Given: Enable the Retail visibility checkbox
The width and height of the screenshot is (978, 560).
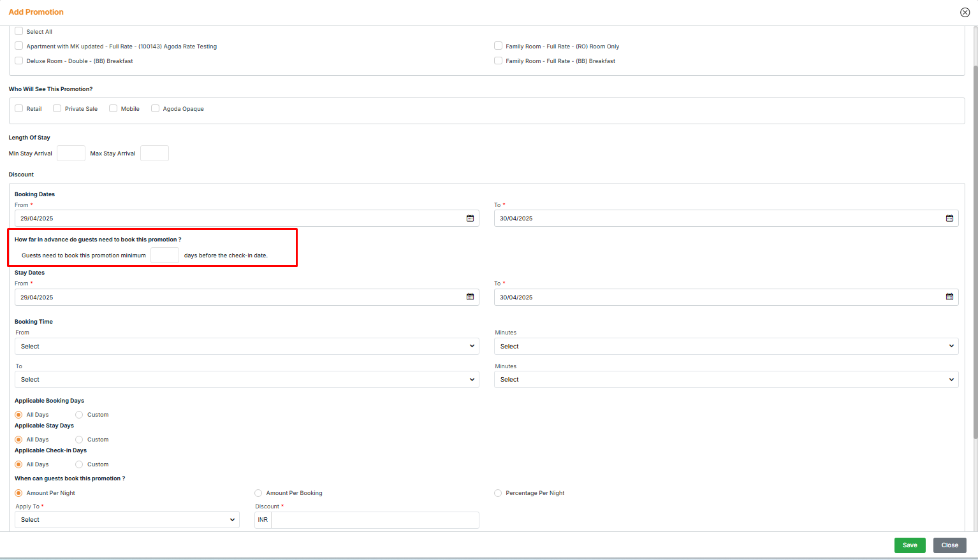Looking at the screenshot, I should click(19, 109).
